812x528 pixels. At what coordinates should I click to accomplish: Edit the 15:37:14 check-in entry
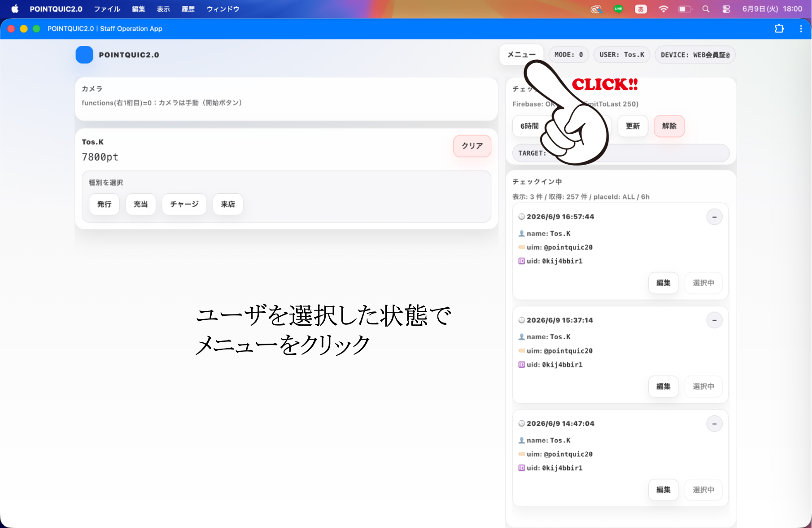(x=664, y=387)
